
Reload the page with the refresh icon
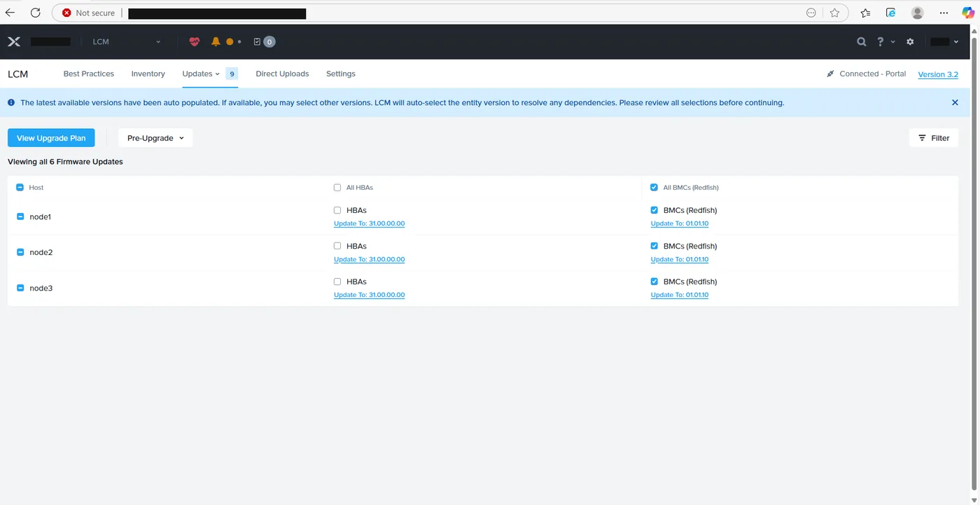tap(36, 13)
